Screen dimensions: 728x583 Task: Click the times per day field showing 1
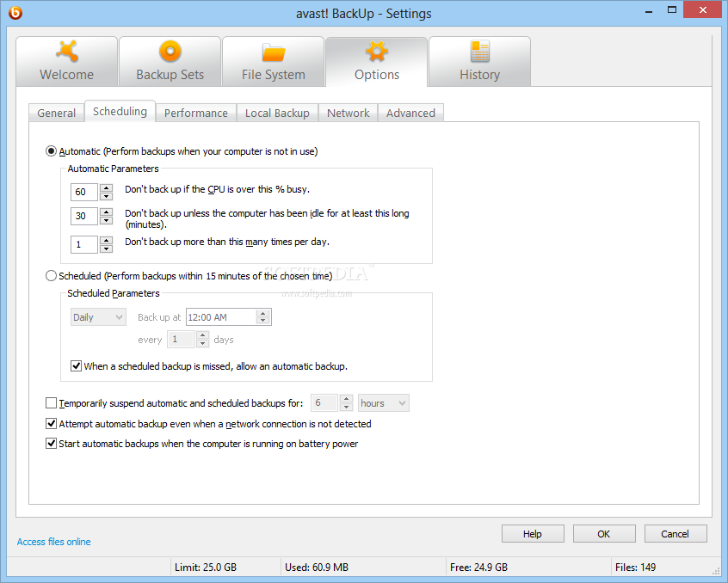click(x=84, y=244)
